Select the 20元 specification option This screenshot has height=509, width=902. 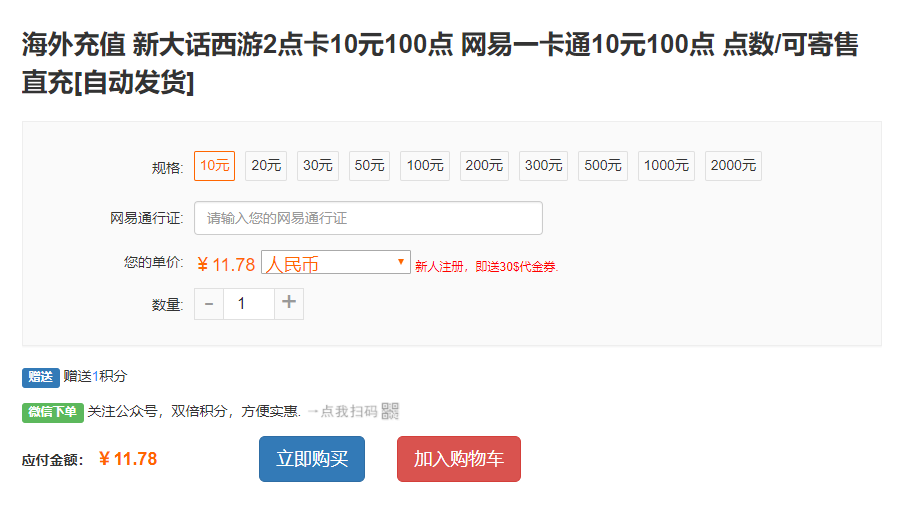[266, 166]
